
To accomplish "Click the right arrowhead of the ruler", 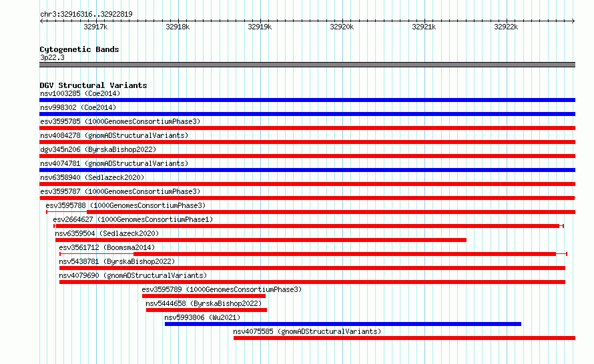I will 573,21.
